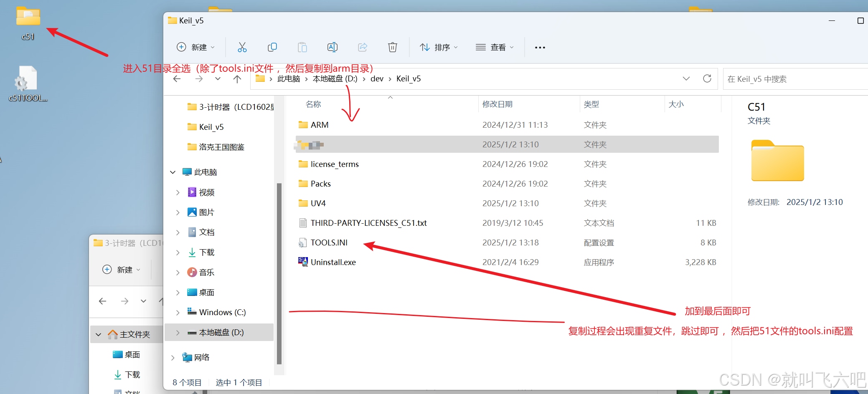Click forward arrow in background 3-计时器 window
This screenshot has width=868, height=394.
124,301
